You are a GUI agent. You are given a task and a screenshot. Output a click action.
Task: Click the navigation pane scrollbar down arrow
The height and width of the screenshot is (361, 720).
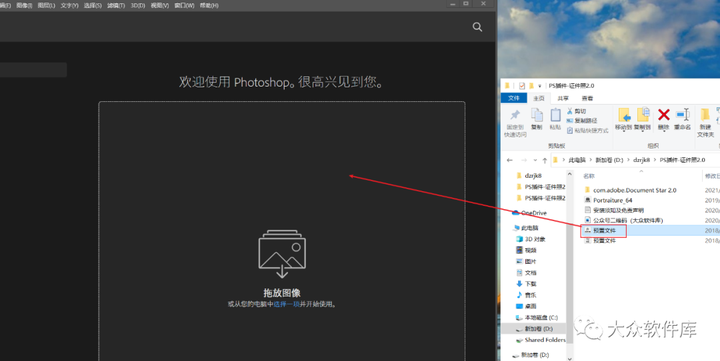tap(570, 358)
